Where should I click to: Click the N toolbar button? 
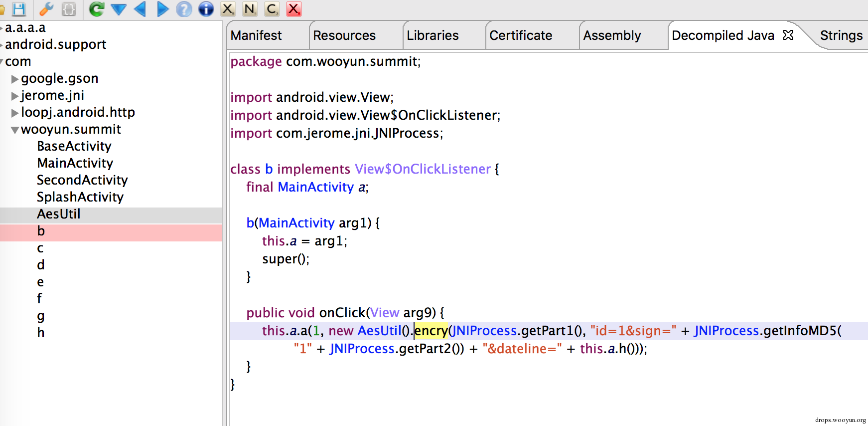tap(250, 9)
